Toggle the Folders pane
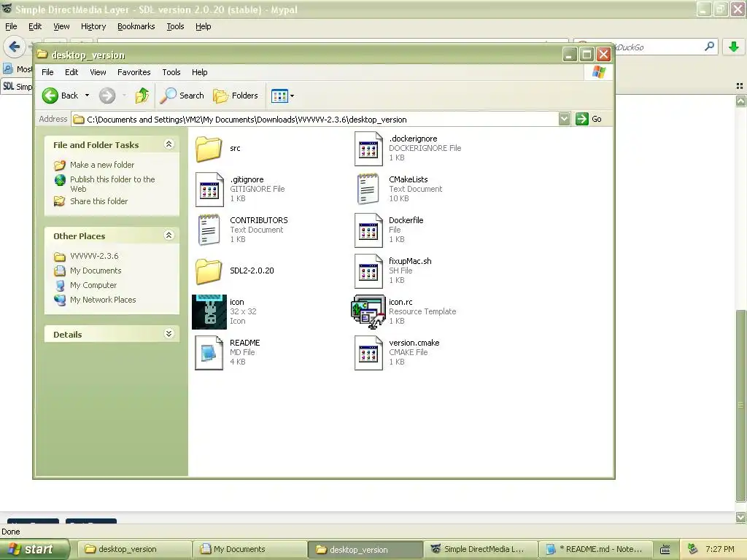Viewport: 747px width, 560px height. click(236, 96)
